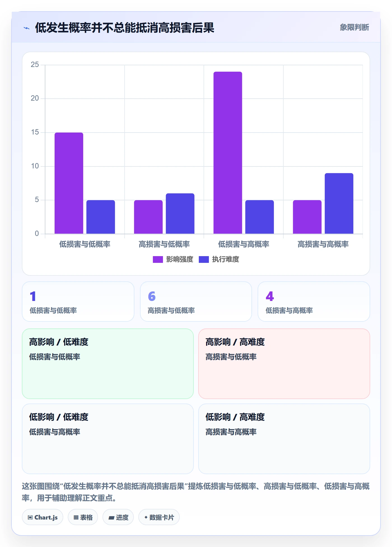
Task: Click the blue 执行难度 legend swatch
Action: (x=204, y=259)
